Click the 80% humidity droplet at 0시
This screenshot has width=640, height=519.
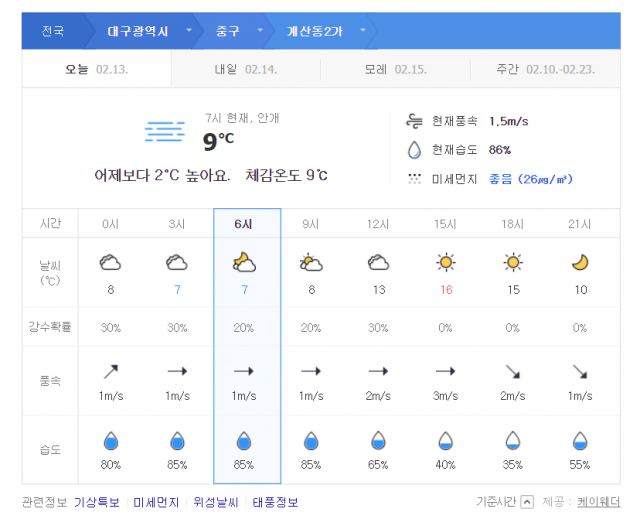pyautogui.click(x=111, y=441)
